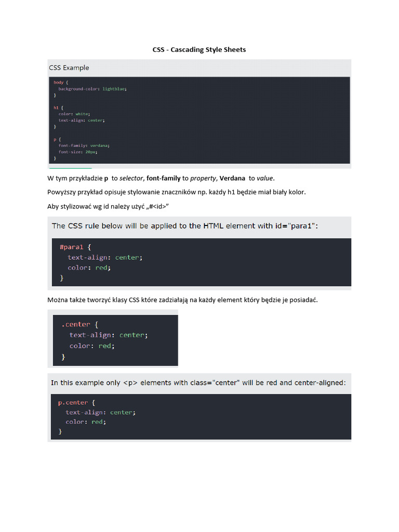
Task: Click the h1 selector in the code
Action: click(x=56, y=107)
